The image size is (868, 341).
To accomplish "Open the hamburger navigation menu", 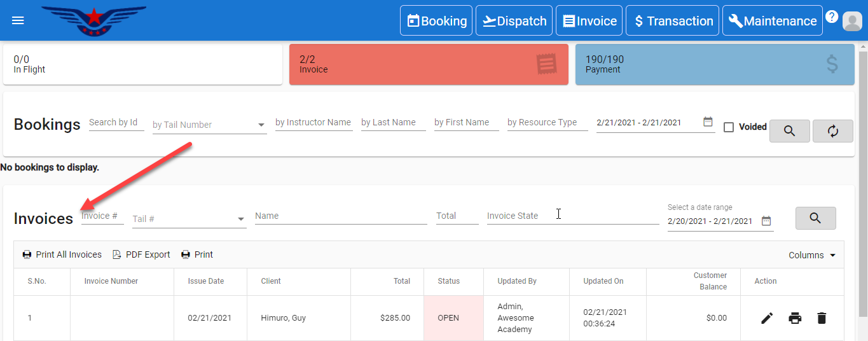I will pos(18,20).
